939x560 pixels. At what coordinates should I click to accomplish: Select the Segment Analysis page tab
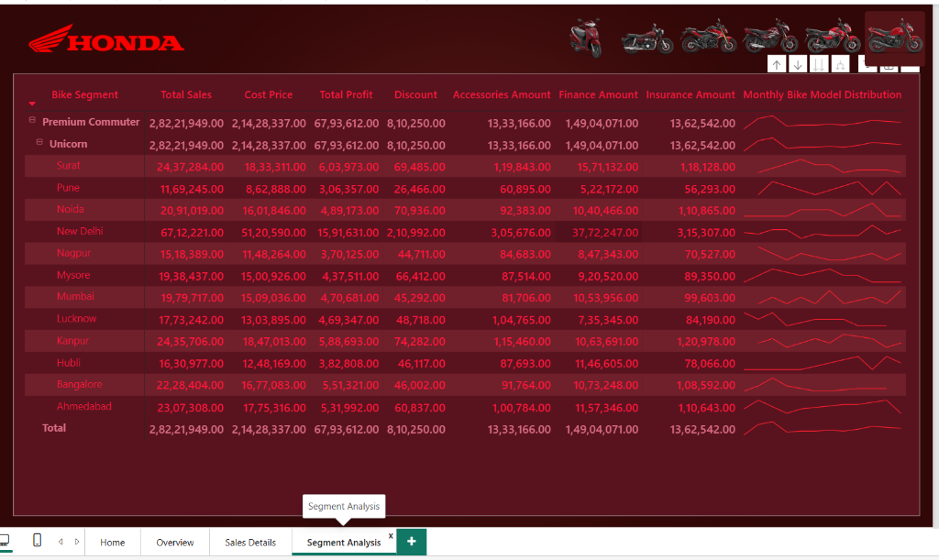[344, 542]
